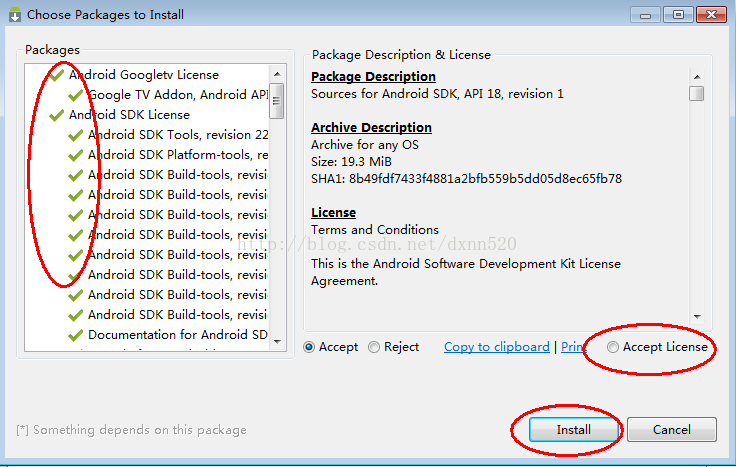This screenshot has width=736, height=467.
Task: Click the checkmark next to Documentation for Android SD
Action: tap(76, 335)
